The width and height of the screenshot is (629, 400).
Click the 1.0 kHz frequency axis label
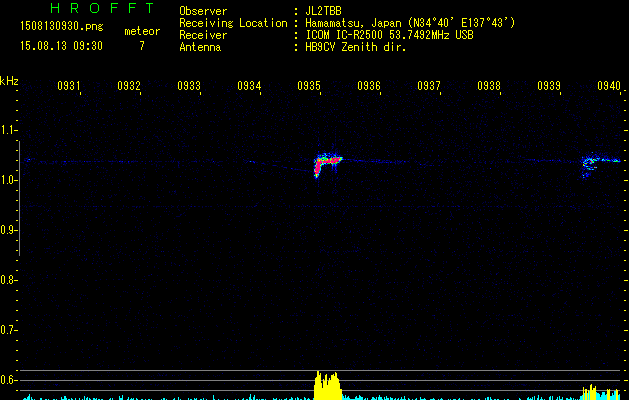[10, 180]
